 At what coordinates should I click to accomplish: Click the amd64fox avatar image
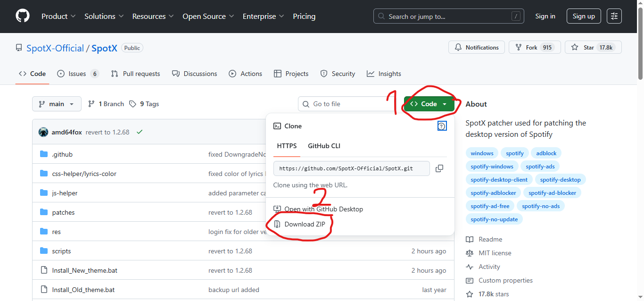[43, 132]
